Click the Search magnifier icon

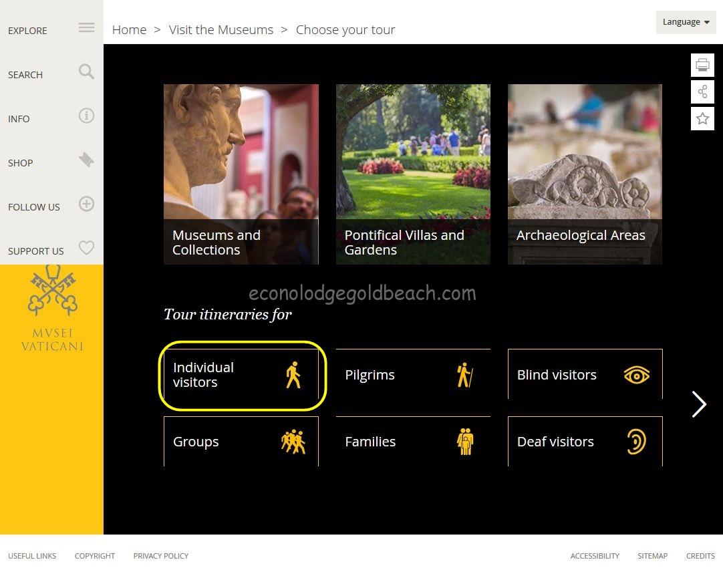pos(86,71)
